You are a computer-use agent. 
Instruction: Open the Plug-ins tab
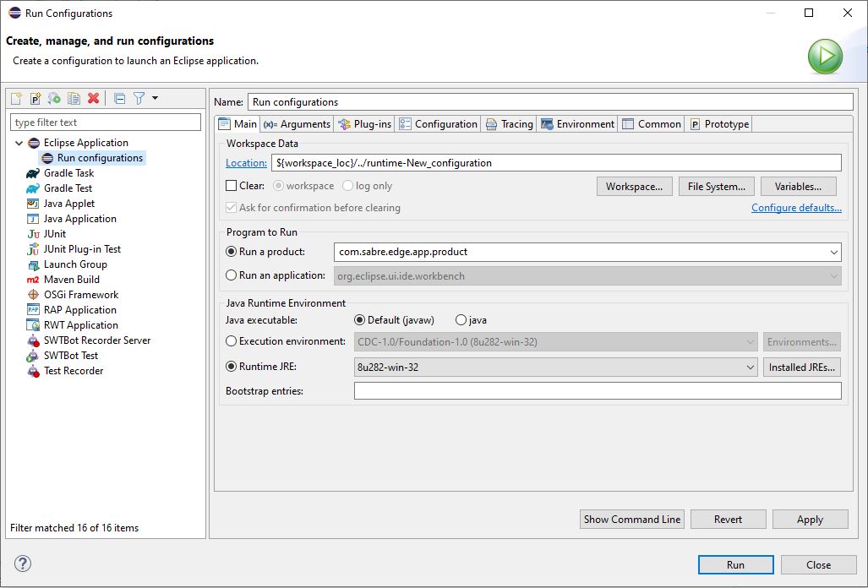[365, 124]
